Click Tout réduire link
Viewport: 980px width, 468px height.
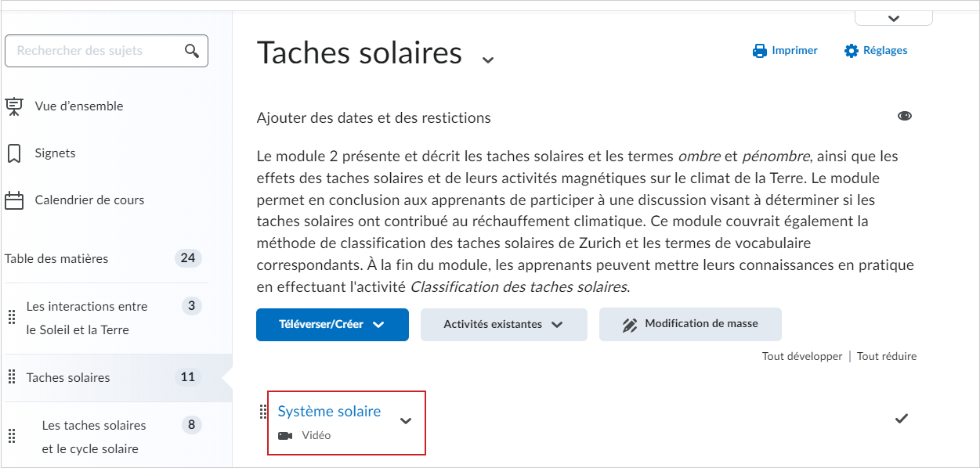887,356
